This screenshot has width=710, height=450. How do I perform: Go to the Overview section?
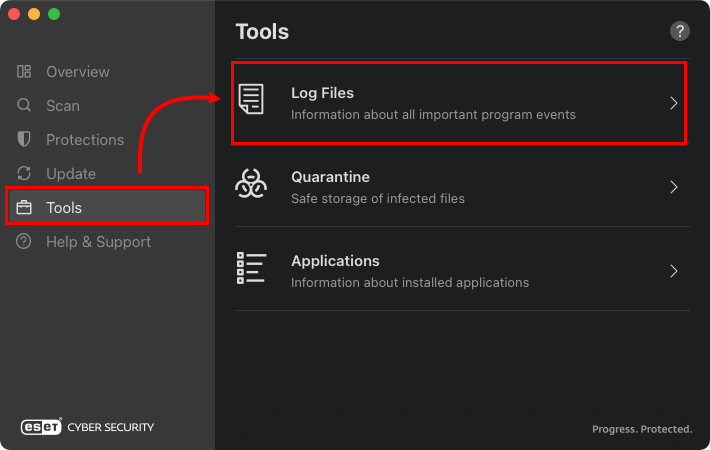pyautogui.click(x=78, y=72)
